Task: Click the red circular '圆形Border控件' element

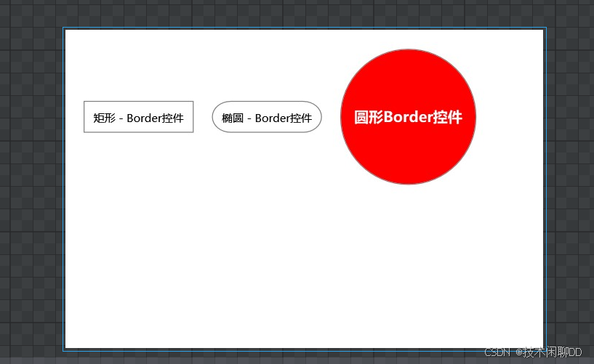Action: 409,116
